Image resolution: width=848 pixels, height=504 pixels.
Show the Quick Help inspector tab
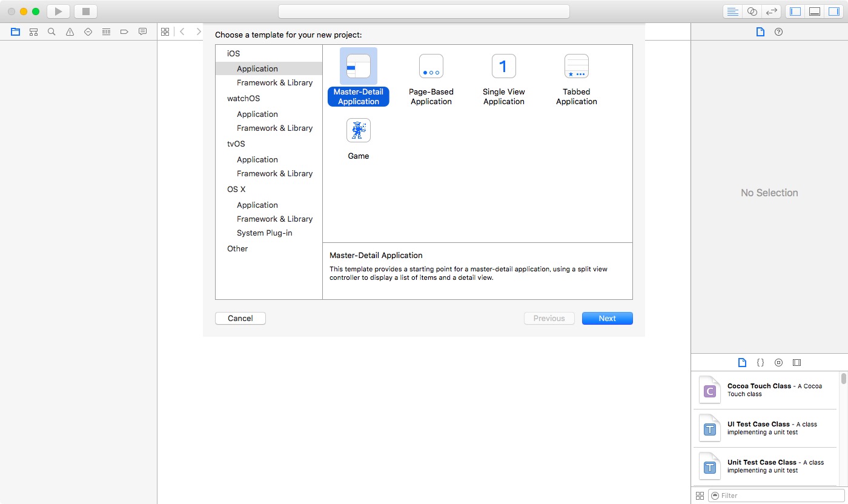pyautogui.click(x=779, y=32)
